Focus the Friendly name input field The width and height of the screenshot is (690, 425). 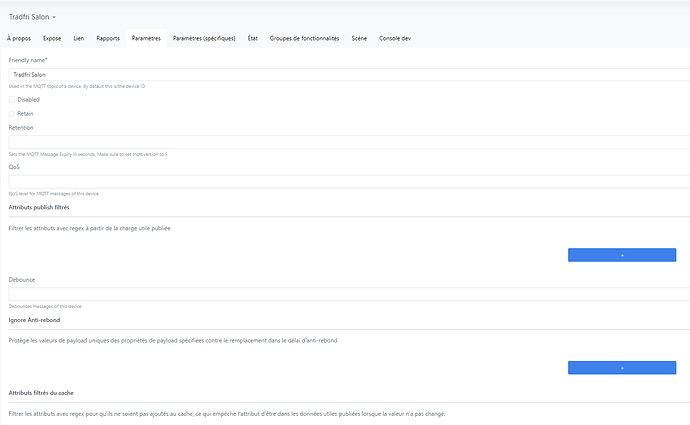(349, 74)
